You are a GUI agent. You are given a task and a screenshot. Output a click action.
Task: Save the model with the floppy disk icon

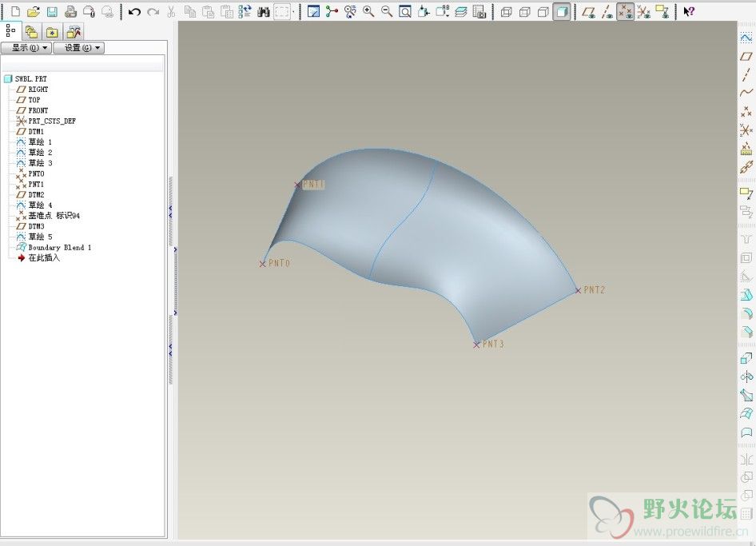[52, 11]
